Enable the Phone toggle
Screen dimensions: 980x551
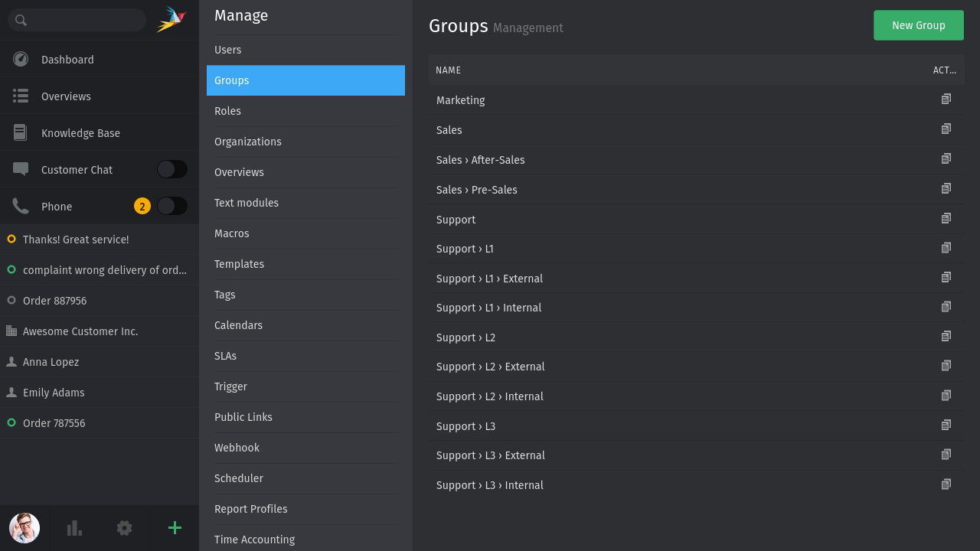(x=171, y=206)
